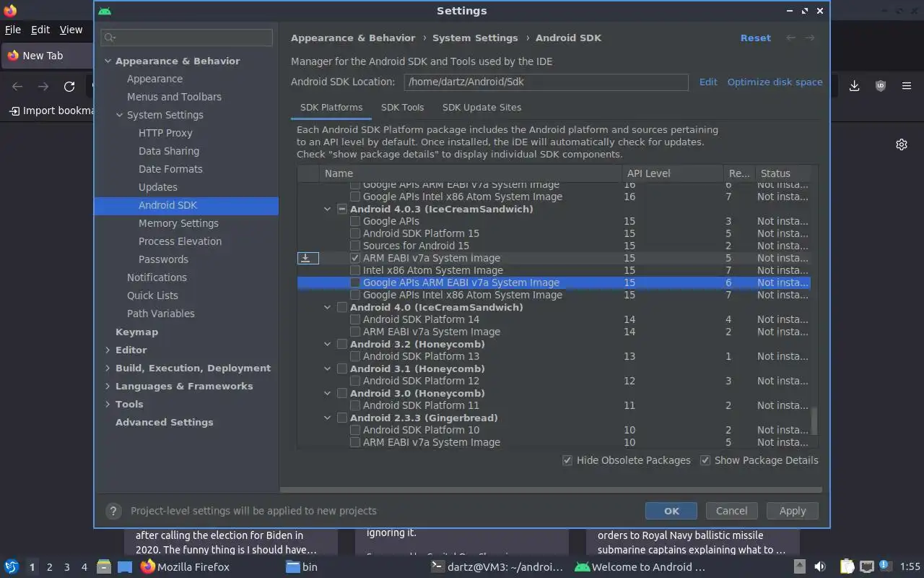The image size is (924, 578).
Task: Click the Firefox forward arrow icon
Action: [x=43, y=86]
